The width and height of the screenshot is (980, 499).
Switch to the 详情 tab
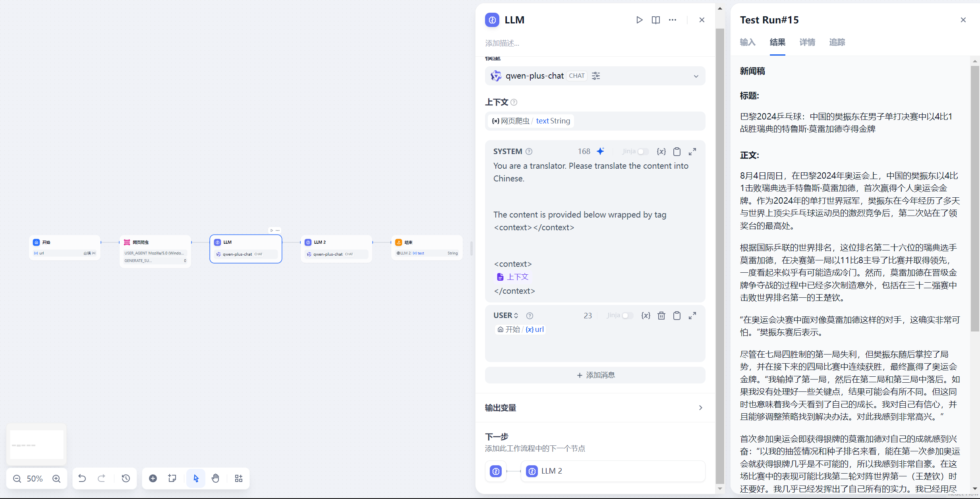807,42
